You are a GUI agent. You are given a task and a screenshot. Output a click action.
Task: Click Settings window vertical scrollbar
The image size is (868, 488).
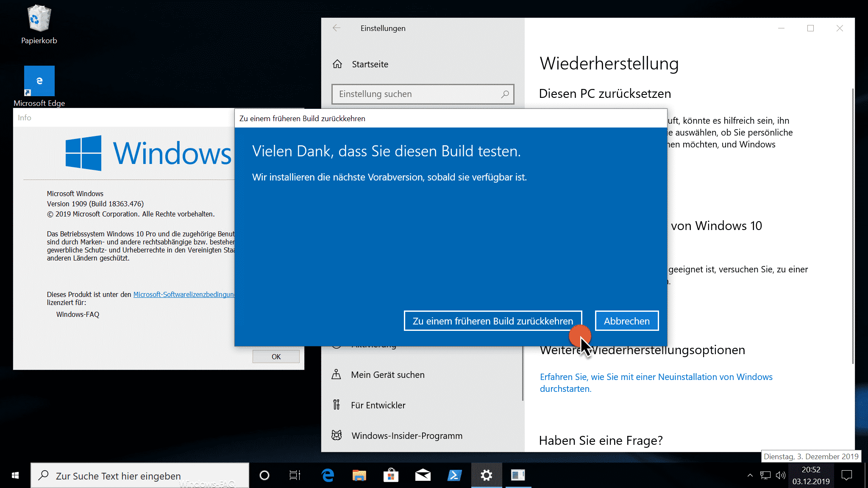tap(853, 225)
